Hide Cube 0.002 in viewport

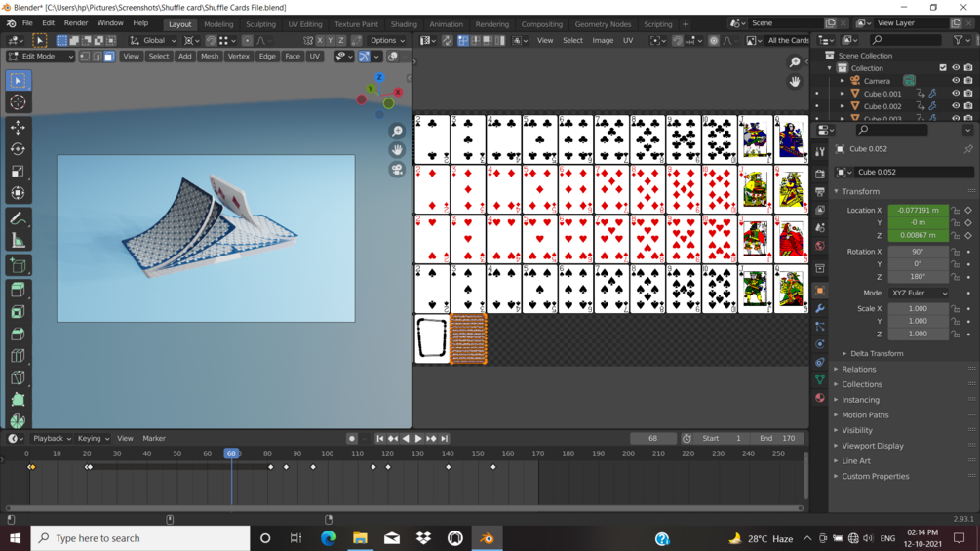pos(956,106)
